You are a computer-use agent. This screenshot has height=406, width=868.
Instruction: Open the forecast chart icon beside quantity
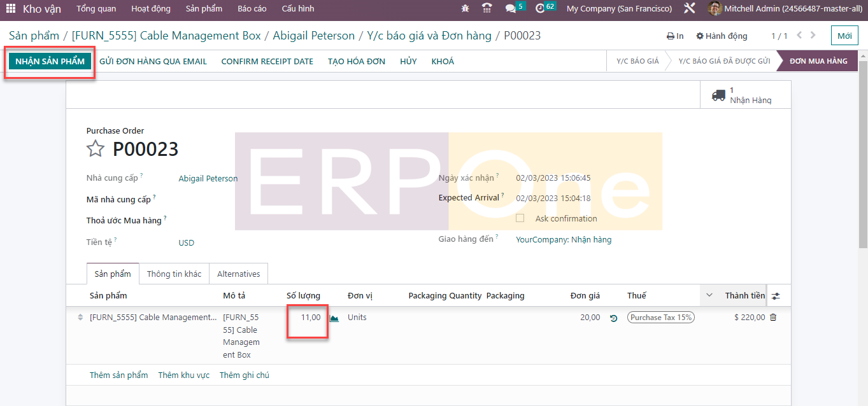pyautogui.click(x=334, y=318)
